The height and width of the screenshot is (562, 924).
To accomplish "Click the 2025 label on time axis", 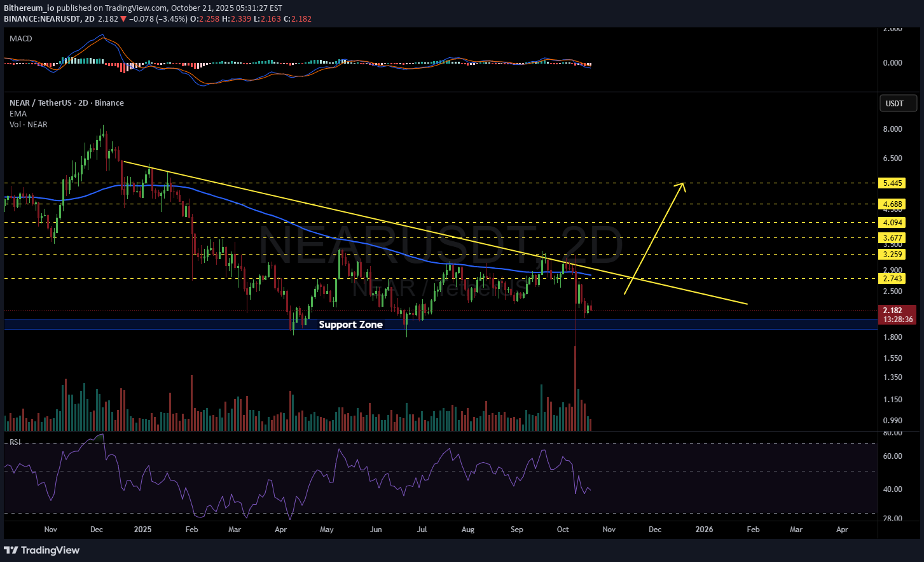I will point(142,530).
